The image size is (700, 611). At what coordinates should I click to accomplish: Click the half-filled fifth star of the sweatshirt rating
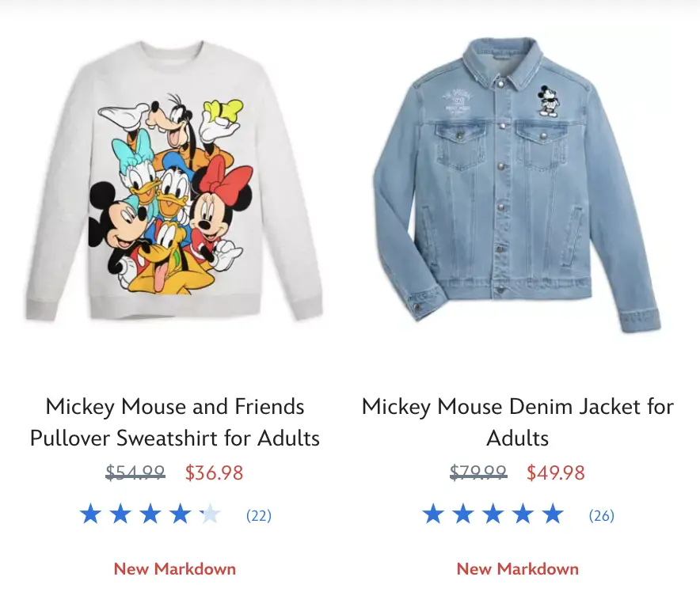(x=210, y=514)
